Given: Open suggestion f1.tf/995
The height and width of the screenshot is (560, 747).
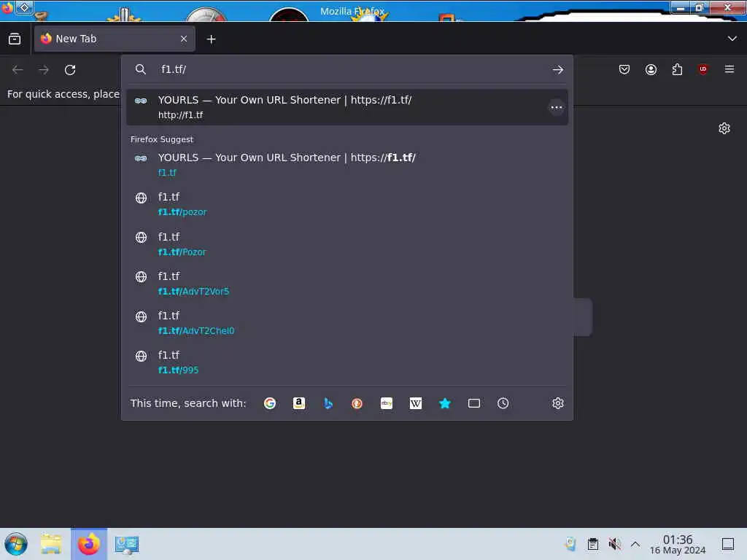Looking at the screenshot, I should coord(347,362).
